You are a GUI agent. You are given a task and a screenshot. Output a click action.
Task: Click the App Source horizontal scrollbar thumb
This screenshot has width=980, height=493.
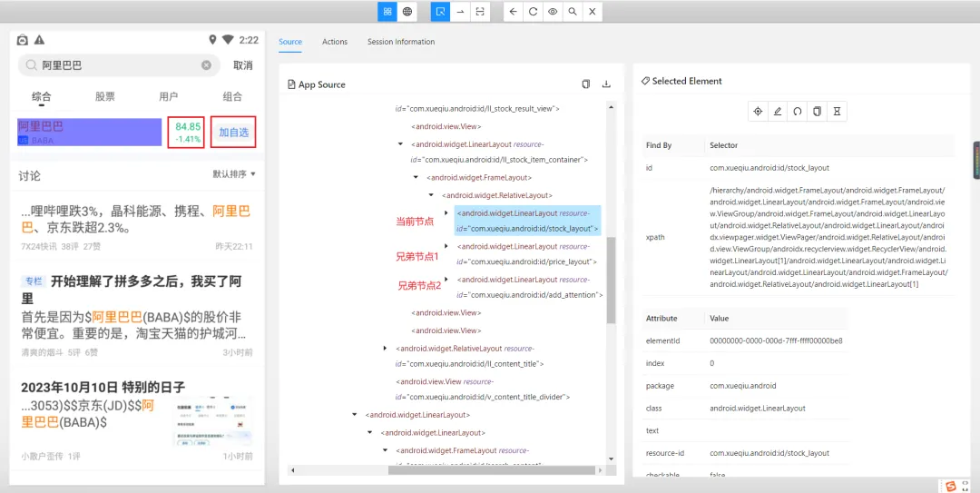[492, 470]
